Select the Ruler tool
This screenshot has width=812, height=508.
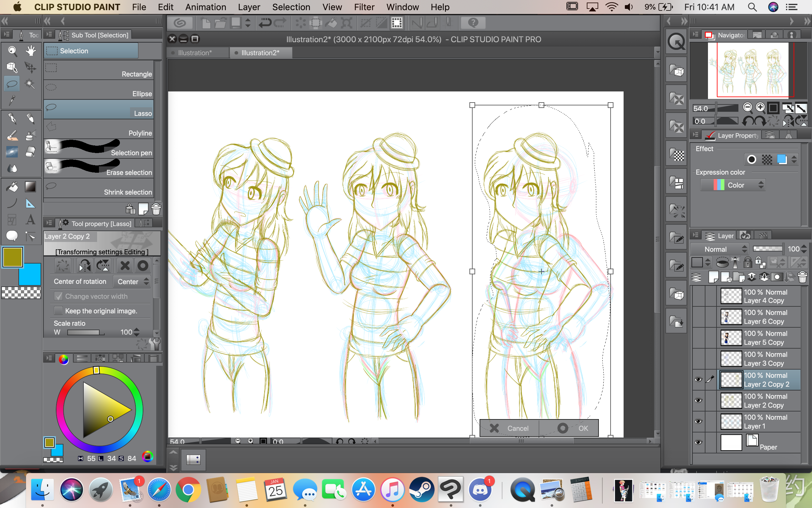pos(30,203)
